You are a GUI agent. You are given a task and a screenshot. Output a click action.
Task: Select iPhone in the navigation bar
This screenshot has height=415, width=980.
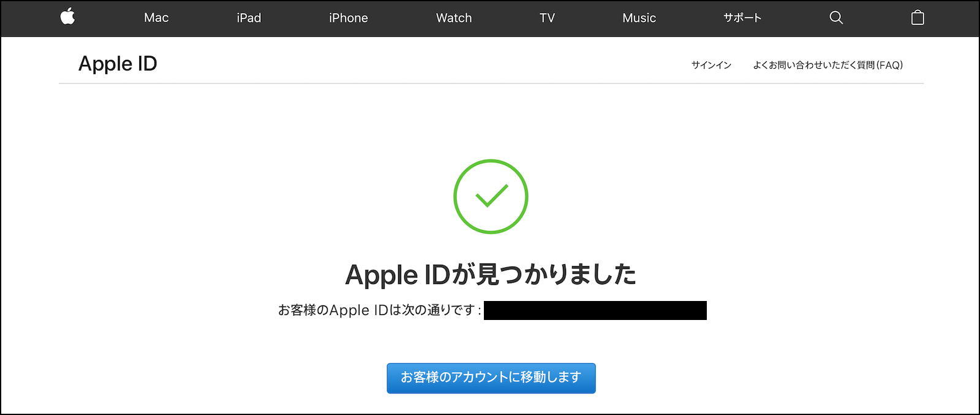pos(349,18)
